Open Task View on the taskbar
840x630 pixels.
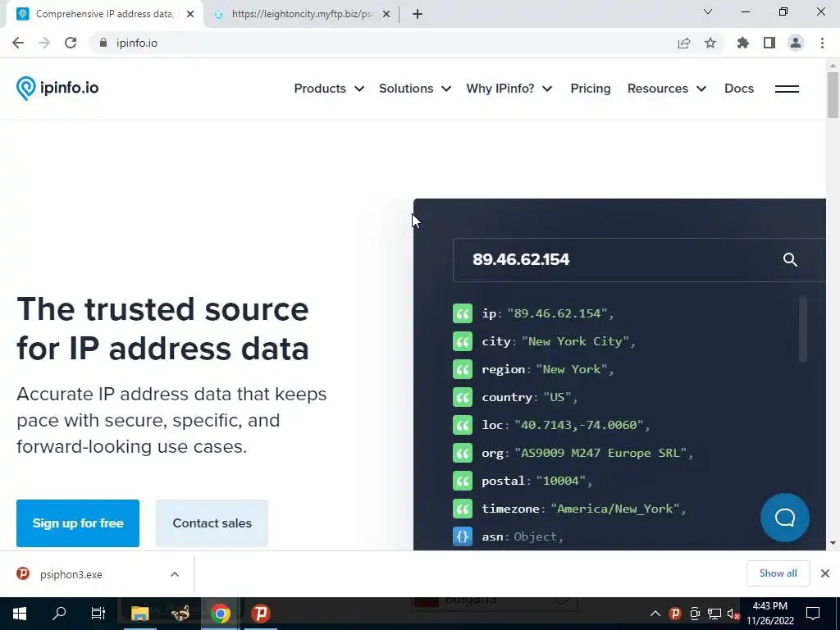98,614
